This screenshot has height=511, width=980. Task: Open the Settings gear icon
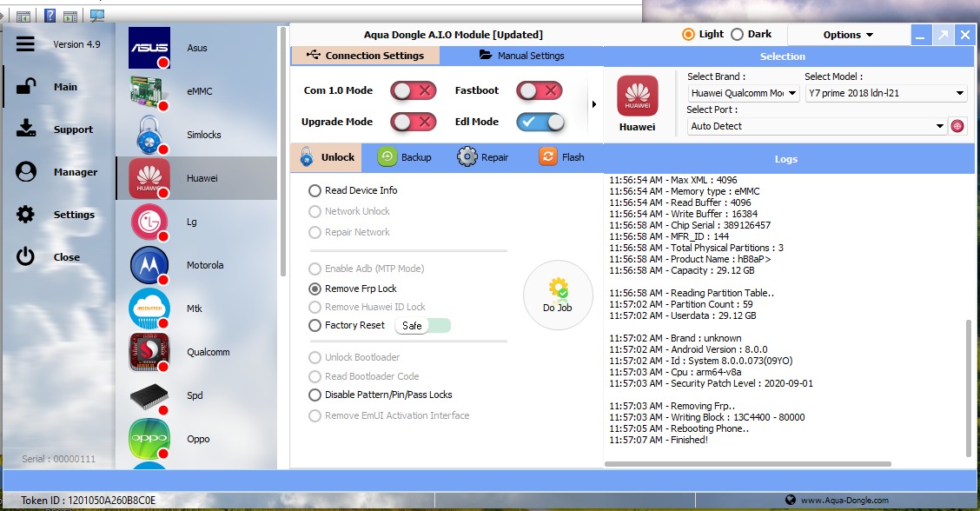pyautogui.click(x=25, y=215)
